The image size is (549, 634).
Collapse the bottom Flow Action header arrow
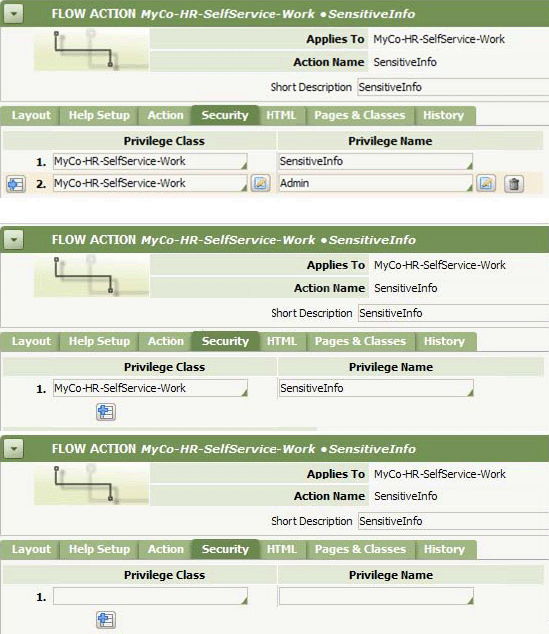pos(13,449)
